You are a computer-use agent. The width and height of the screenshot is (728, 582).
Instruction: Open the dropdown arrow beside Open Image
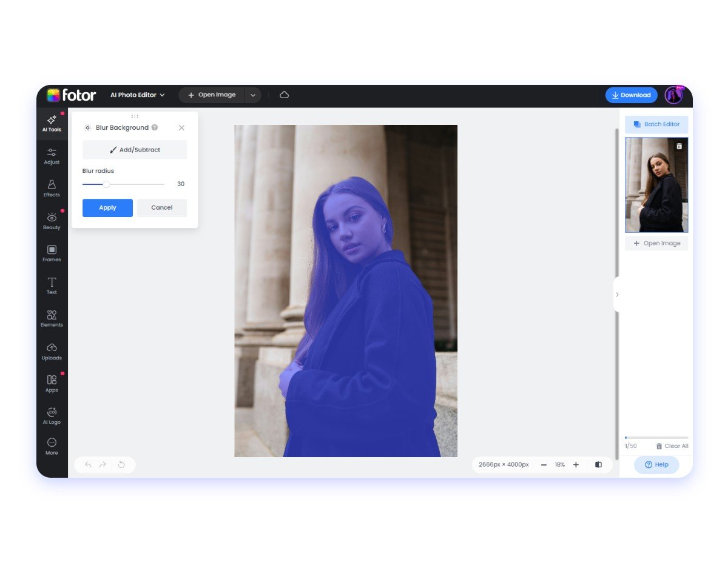pos(253,95)
